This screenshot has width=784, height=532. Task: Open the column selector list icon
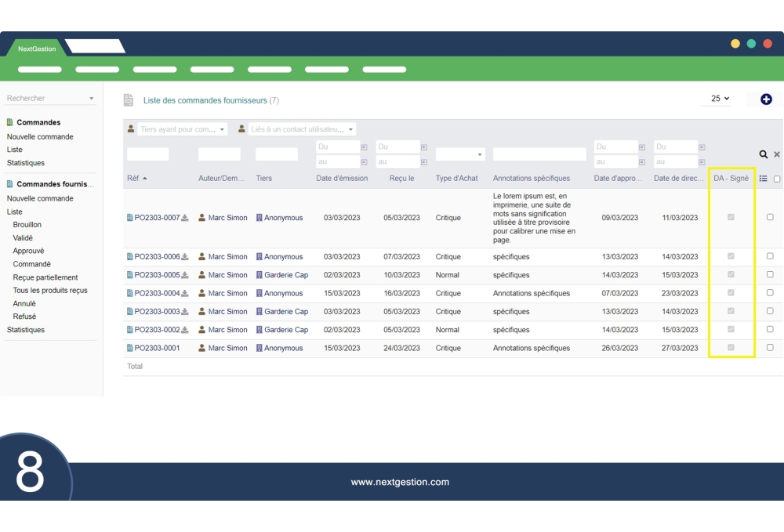click(x=764, y=179)
